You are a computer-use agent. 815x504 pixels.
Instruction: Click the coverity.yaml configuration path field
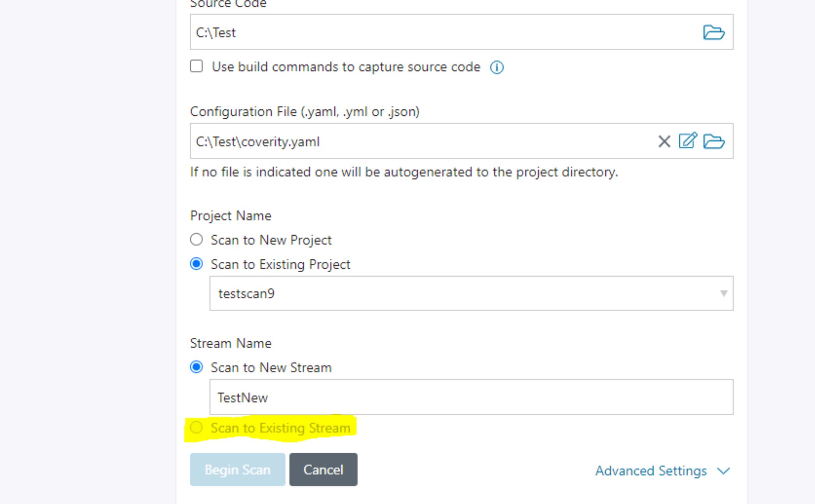pos(390,141)
